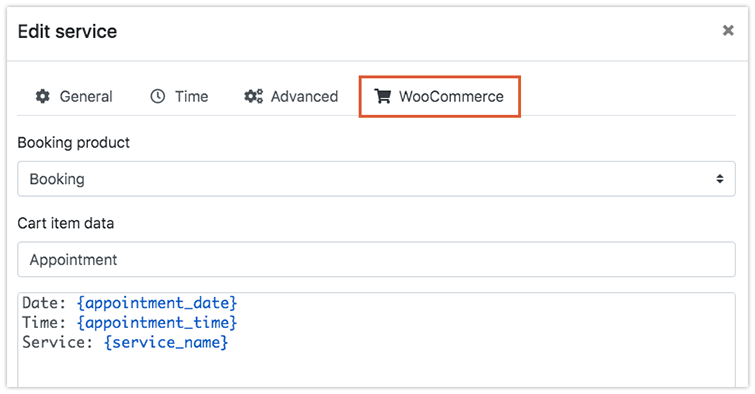Click the double-gears icon beside Advanced
Screen dimensions: 755x394
click(253, 96)
